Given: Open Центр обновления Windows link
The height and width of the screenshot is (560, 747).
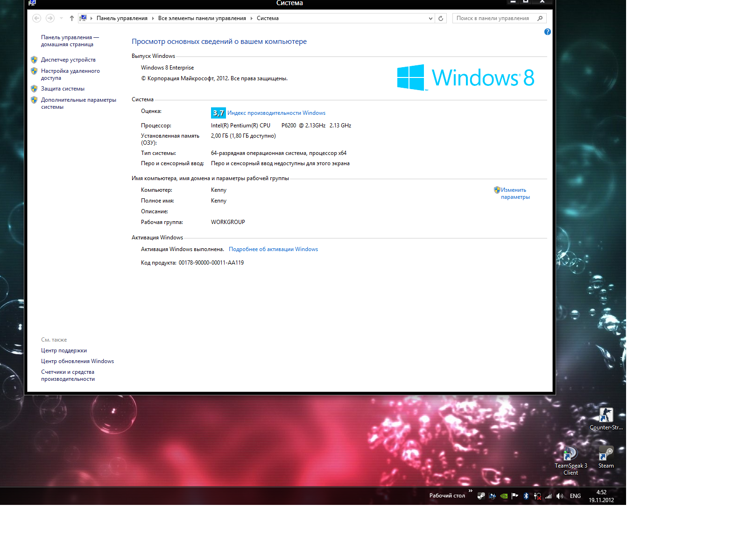Looking at the screenshot, I should (x=78, y=361).
